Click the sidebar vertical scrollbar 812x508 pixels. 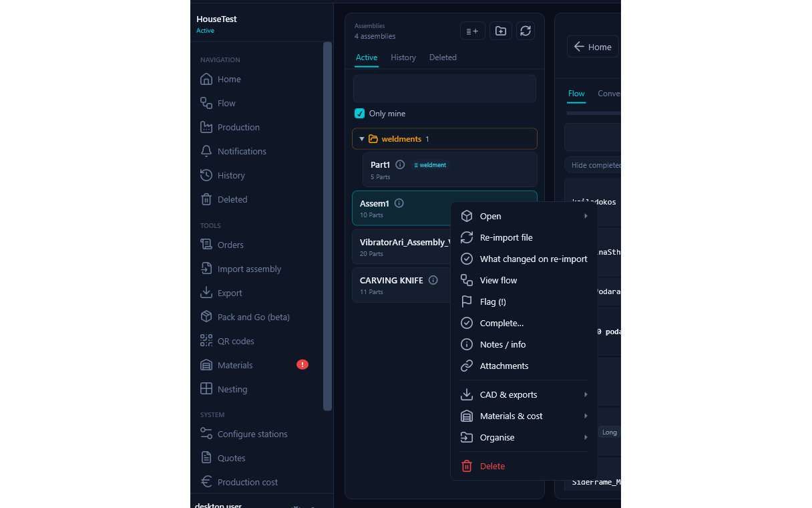coord(327,226)
